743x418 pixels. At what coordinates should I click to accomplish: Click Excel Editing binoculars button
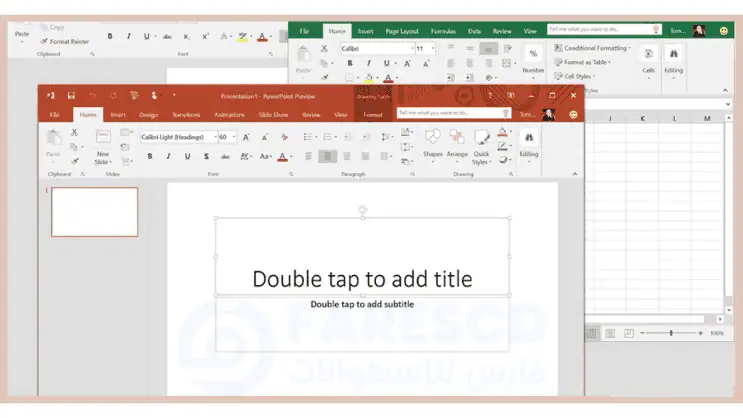tap(673, 61)
